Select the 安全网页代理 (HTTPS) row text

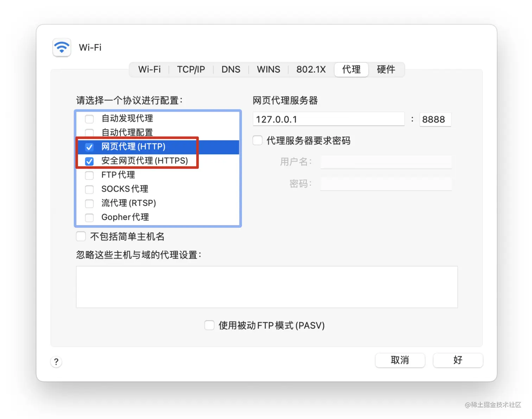click(x=145, y=161)
